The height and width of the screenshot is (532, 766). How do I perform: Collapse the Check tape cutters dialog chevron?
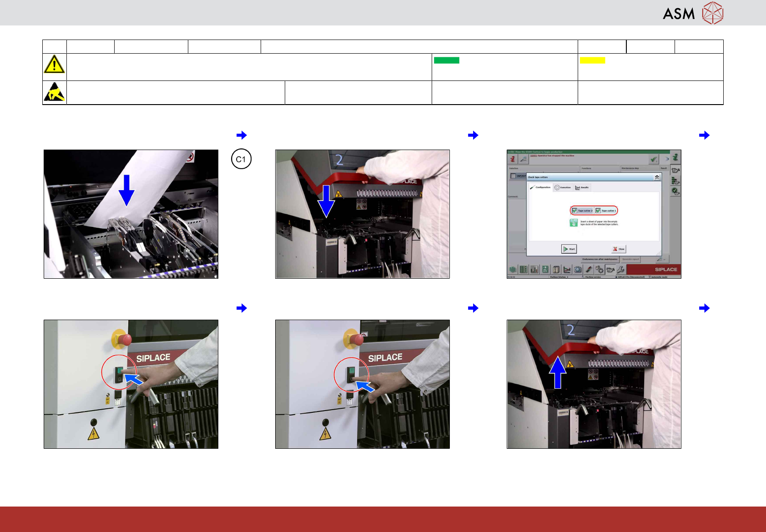[657, 177]
